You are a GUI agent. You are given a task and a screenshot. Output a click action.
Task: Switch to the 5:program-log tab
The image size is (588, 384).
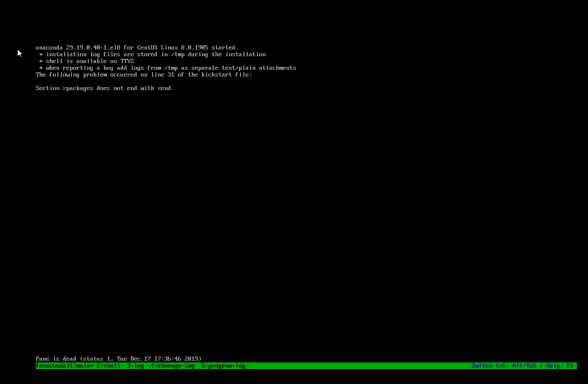coord(223,366)
